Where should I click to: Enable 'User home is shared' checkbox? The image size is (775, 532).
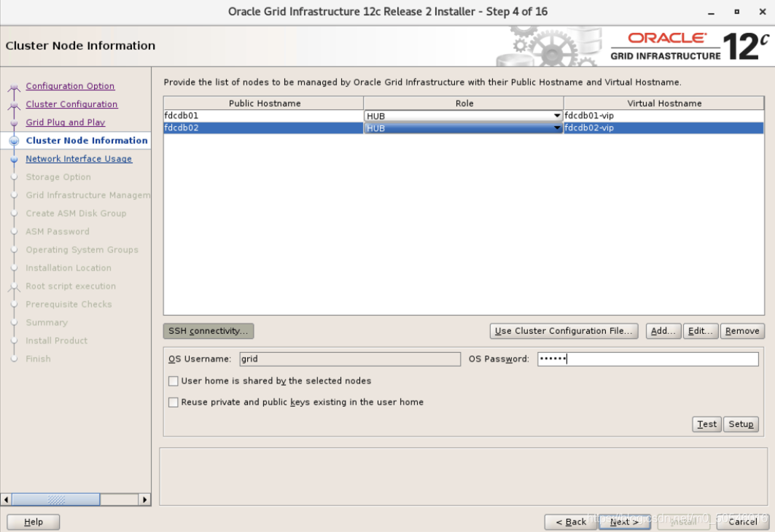[174, 381]
